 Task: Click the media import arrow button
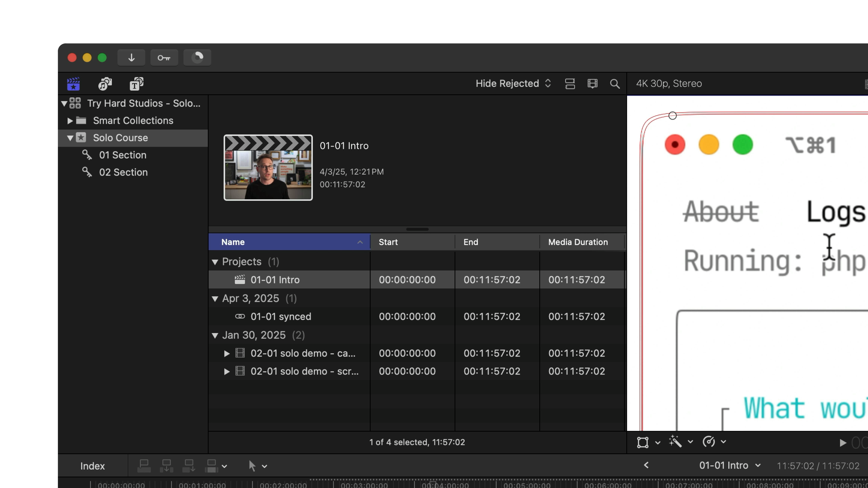pyautogui.click(x=131, y=58)
